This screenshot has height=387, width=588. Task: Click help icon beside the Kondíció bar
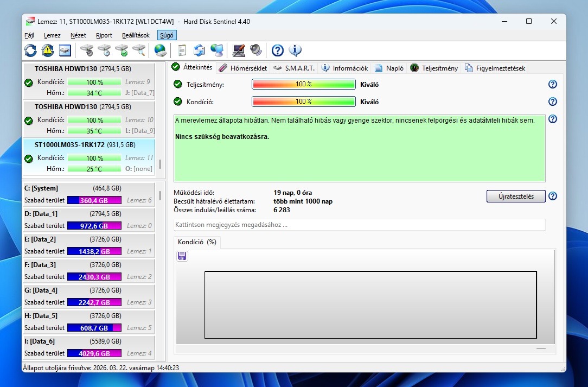[552, 101]
